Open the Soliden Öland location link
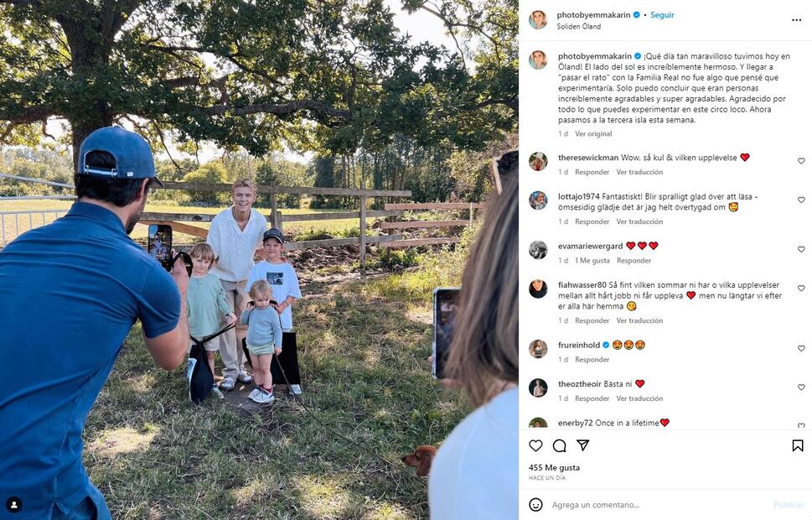 [x=578, y=27]
